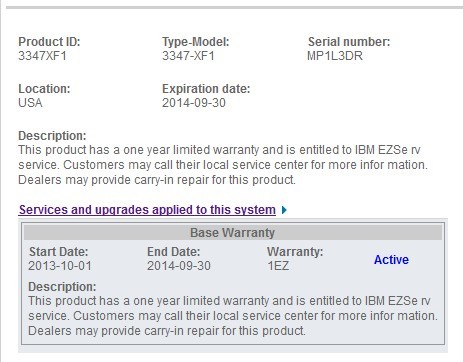Click the Active warranty status text

(391, 260)
